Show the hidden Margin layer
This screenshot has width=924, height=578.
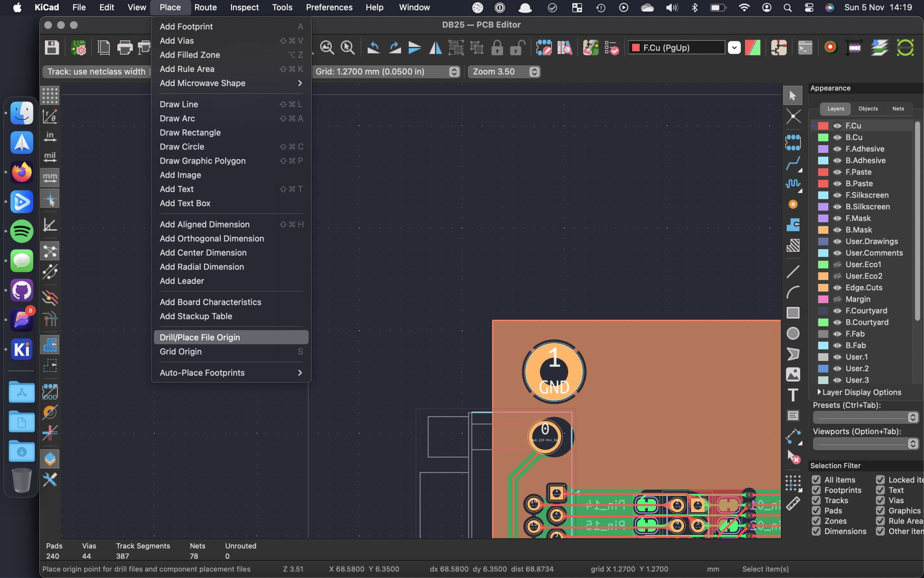tap(837, 299)
